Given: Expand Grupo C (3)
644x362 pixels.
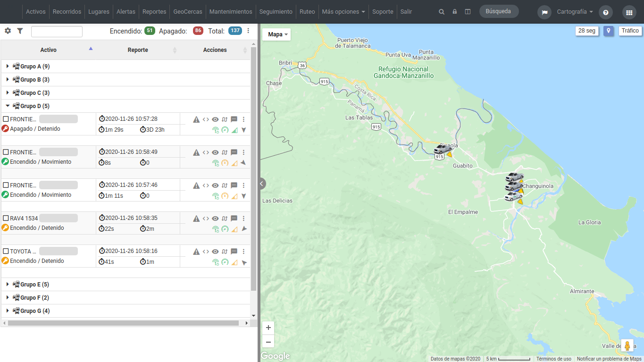Looking at the screenshot, I should (8, 93).
